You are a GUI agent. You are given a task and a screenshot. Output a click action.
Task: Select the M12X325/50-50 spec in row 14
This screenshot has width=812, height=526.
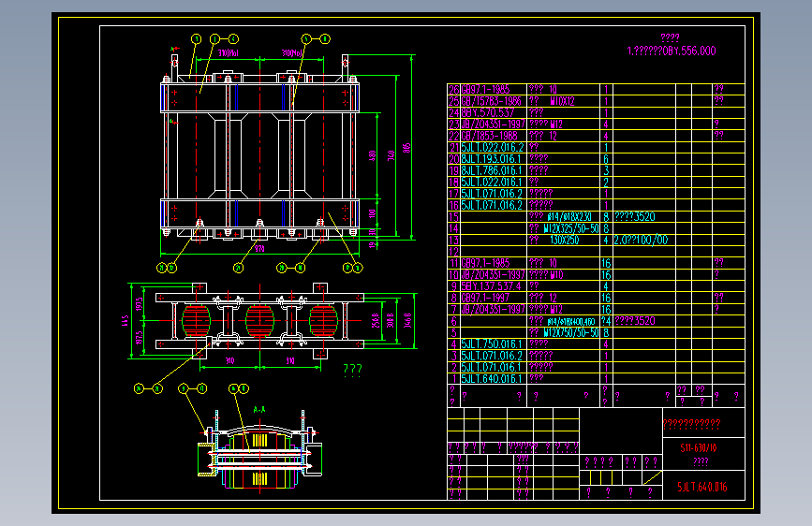[571, 228]
